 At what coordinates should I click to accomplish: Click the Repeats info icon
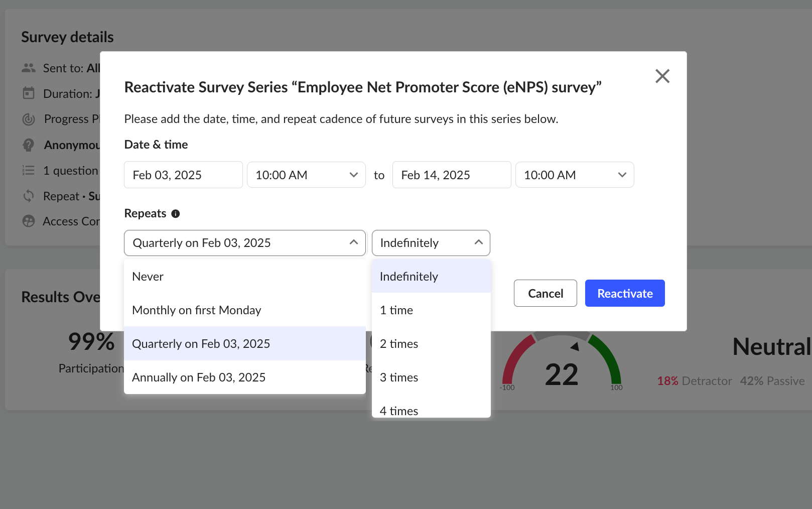(x=176, y=214)
